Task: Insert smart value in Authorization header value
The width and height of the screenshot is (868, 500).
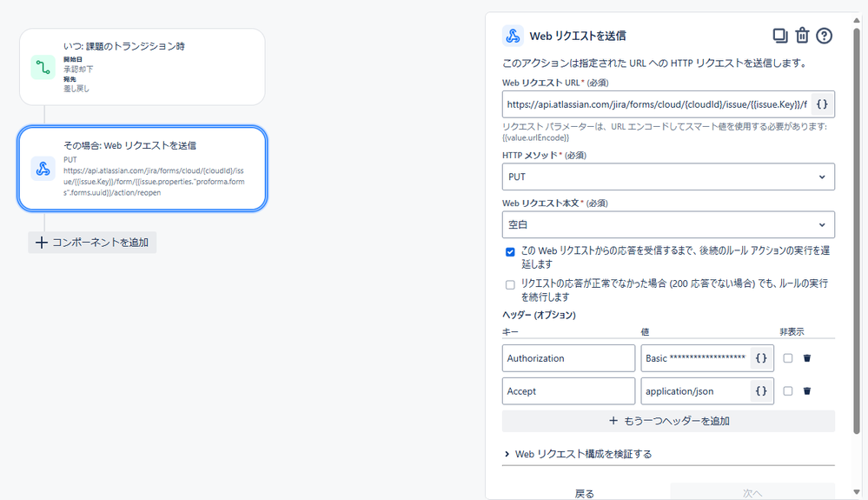Action: pos(761,358)
